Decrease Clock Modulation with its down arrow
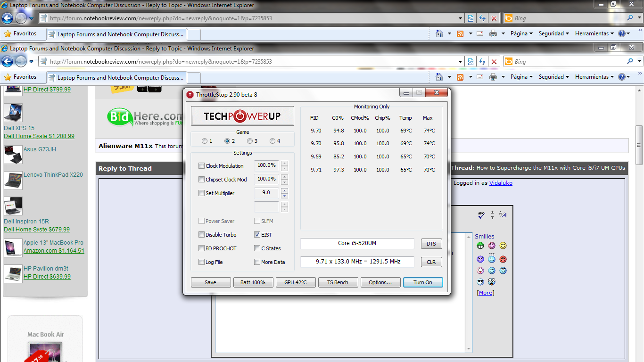The image size is (644, 362). (x=284, y=169)
